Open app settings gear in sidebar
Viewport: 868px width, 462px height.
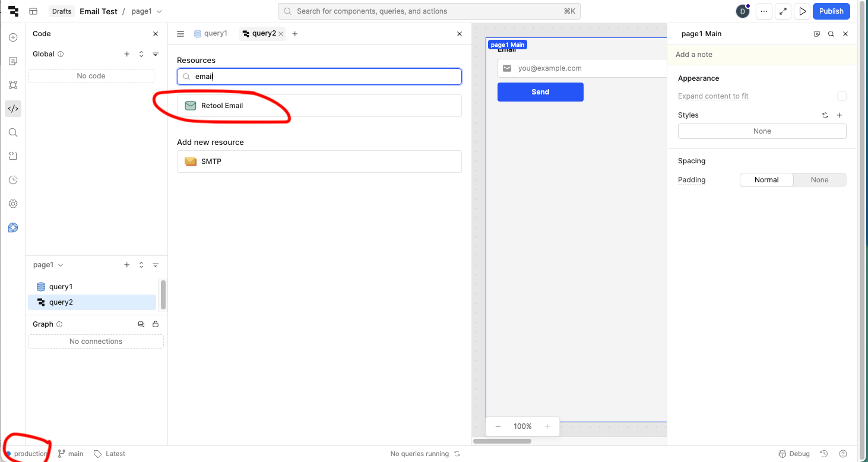pos(13,204)
